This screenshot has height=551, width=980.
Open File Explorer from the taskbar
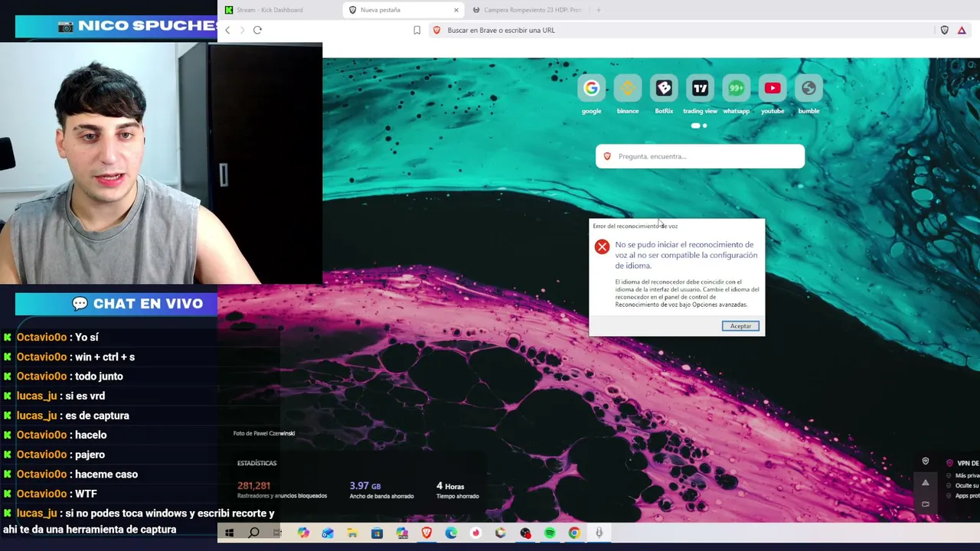click(352, 533)
